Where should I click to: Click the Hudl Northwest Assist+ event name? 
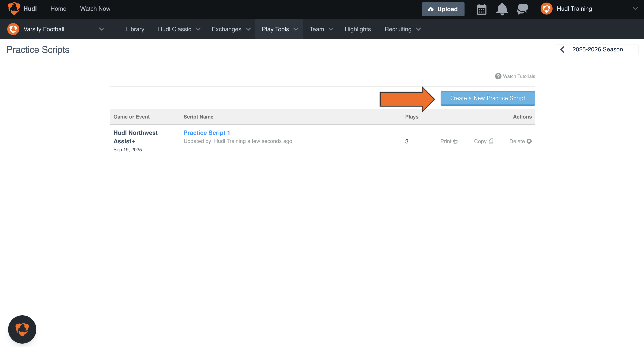[135, 137]
